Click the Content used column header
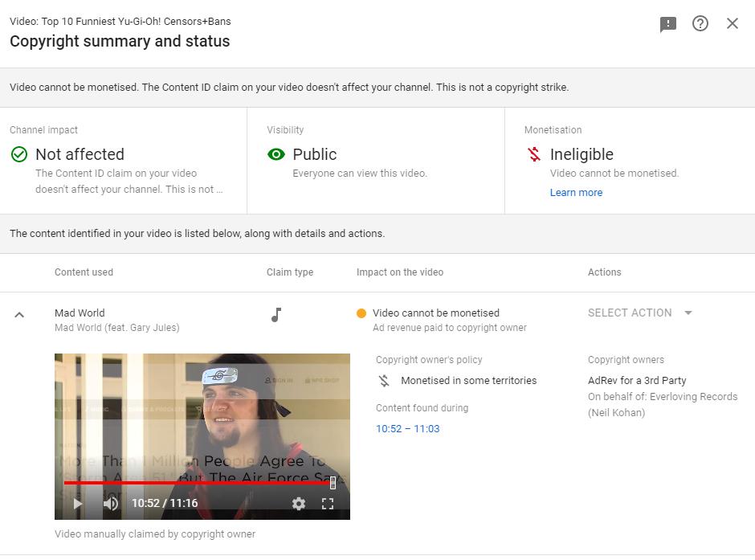 [84, 272]
